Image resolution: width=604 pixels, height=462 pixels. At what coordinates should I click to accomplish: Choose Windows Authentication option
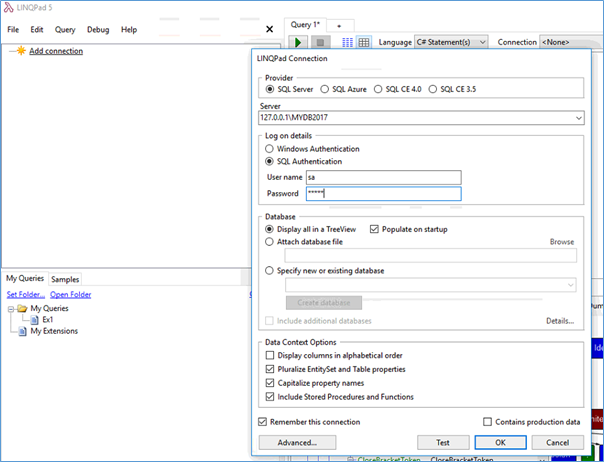(x=269, y=149)
